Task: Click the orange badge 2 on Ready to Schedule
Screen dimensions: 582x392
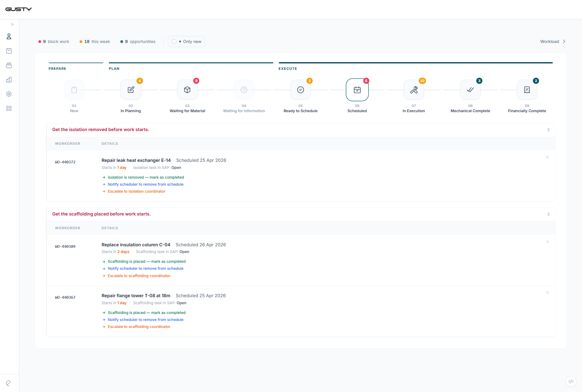Action: click(x=310, y=81)
